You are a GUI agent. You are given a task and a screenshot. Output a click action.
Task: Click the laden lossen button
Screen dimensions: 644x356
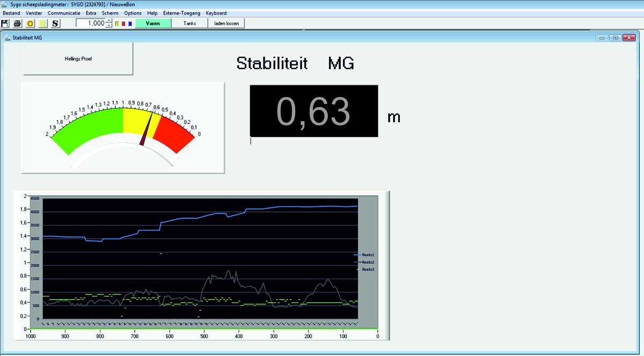click(x=226, y=23)
